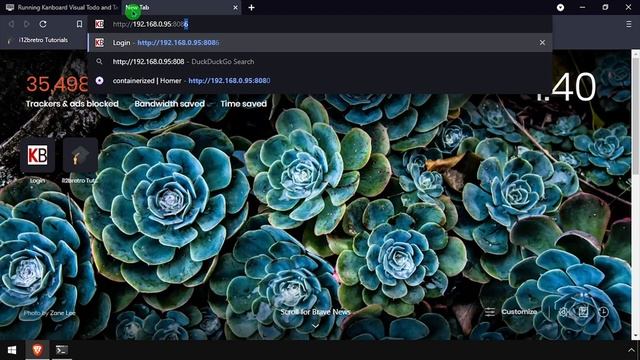This screenshot has width=640, height=360.
Task: Remove the Login suggestion with X
Action: [x=542, y=42]
